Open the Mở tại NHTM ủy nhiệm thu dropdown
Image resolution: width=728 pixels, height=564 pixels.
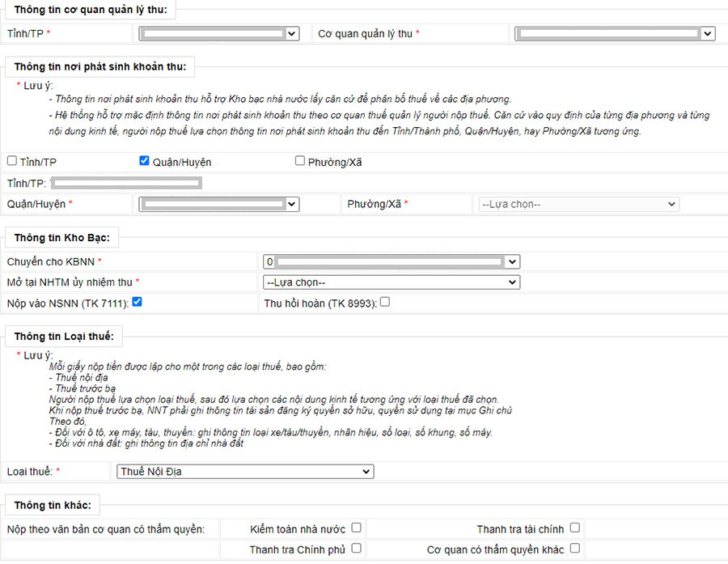point(392,282)
